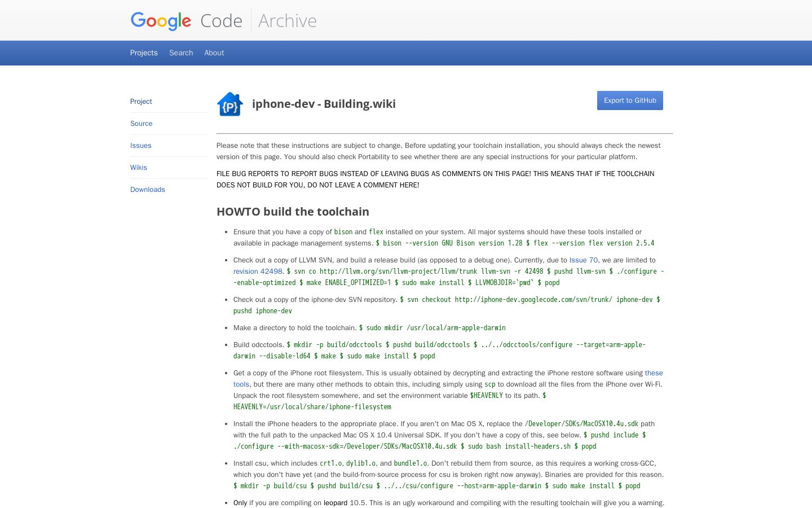Click the 'flex' code word after 'bison and'
The width and height of the screenshot is (812, 508).
[x=376, y=232]
